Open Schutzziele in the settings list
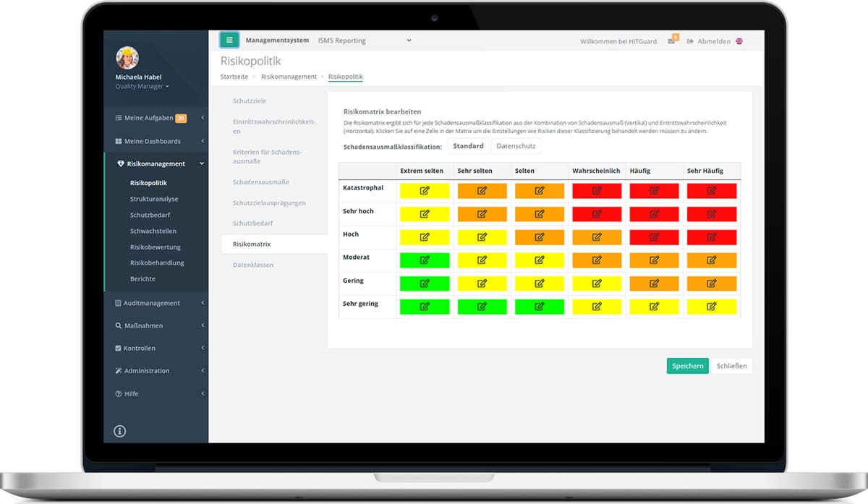The image size is (868, 504). pyautogui.click(x=250, y=101)
